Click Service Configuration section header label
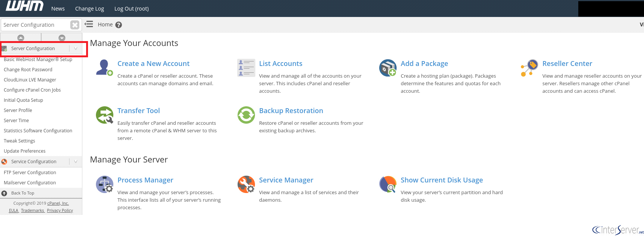Viewport: 644px width, 236px height. (x=34, y=162)
